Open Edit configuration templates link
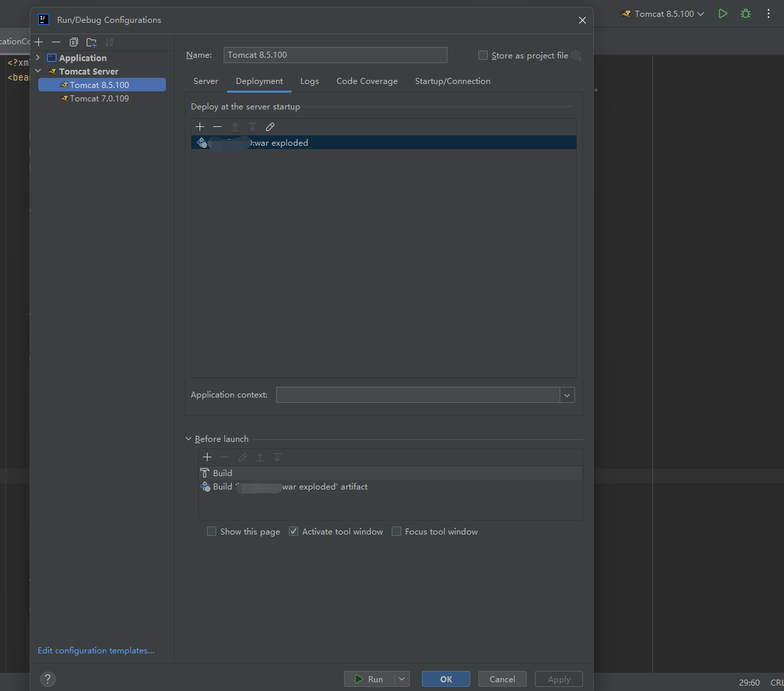 click(x=96, y=650)
